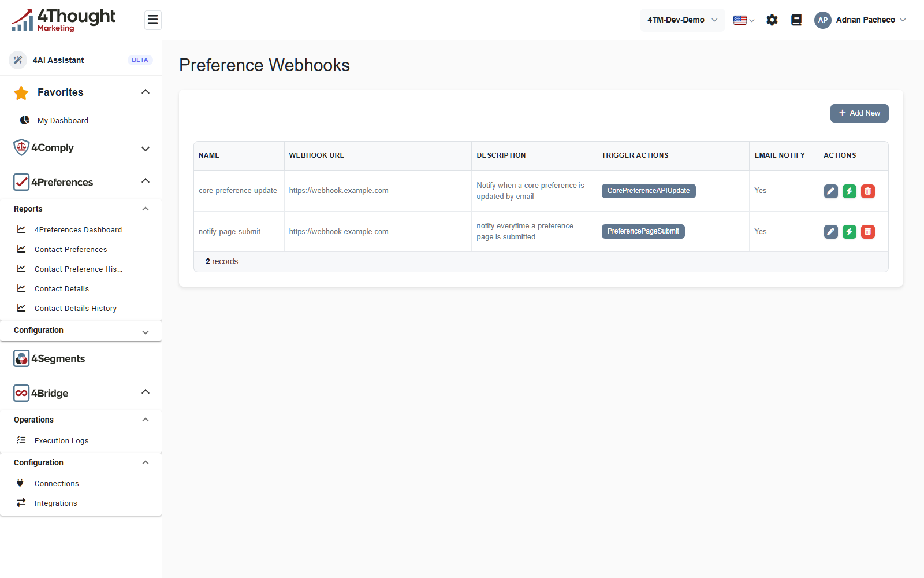Collapse the 4Preferences section chevron
The width and height of the screenshot is (924, 578).
146,181
